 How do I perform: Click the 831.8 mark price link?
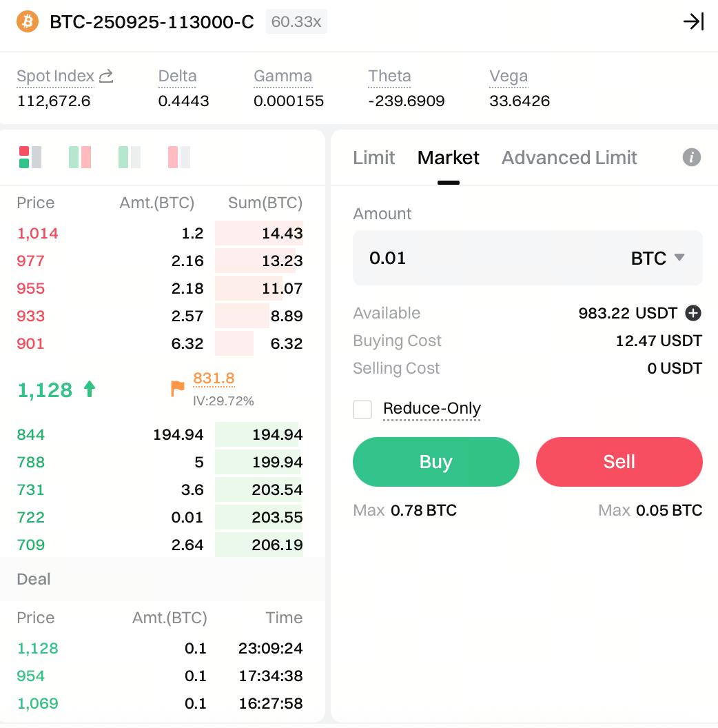(214, 378)
